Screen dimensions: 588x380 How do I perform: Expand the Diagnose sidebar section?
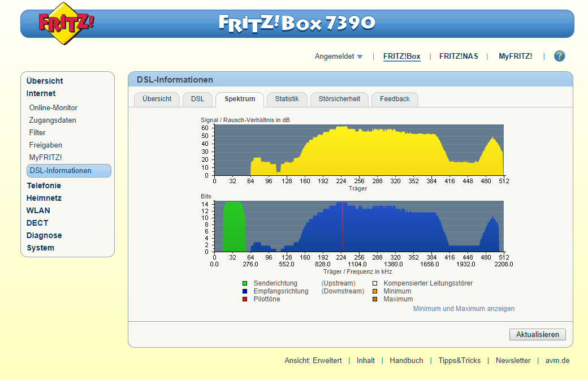(44, 235)
